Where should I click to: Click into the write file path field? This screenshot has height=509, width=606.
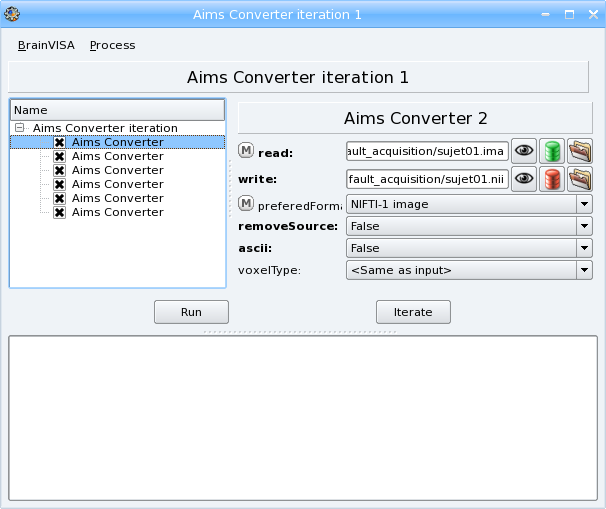click(427, 180)
